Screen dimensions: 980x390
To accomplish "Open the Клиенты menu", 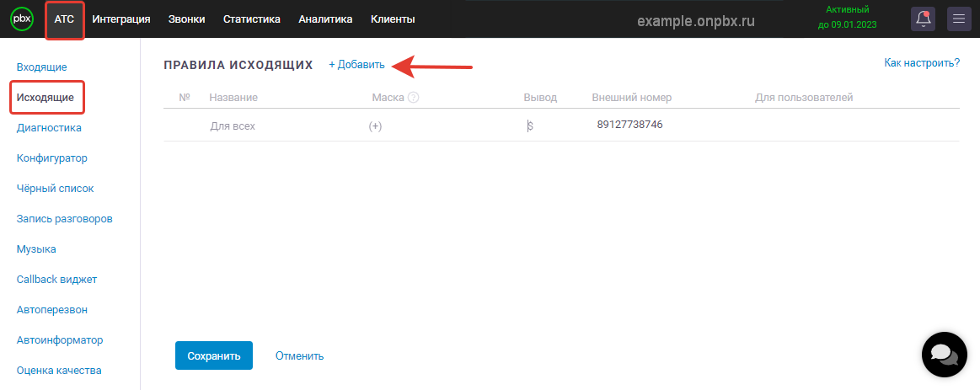I will point(393,19).
